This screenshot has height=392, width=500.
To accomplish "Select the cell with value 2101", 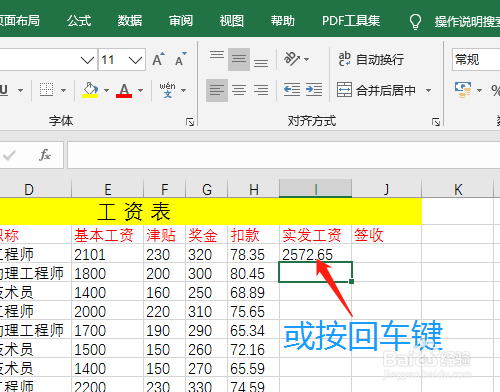I will [108, 254].
